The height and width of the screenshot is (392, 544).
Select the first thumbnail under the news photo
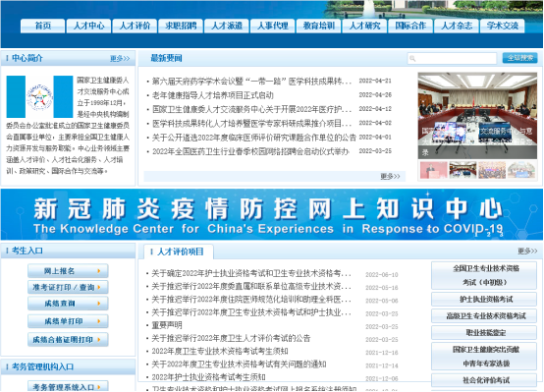tap(433, 170)
